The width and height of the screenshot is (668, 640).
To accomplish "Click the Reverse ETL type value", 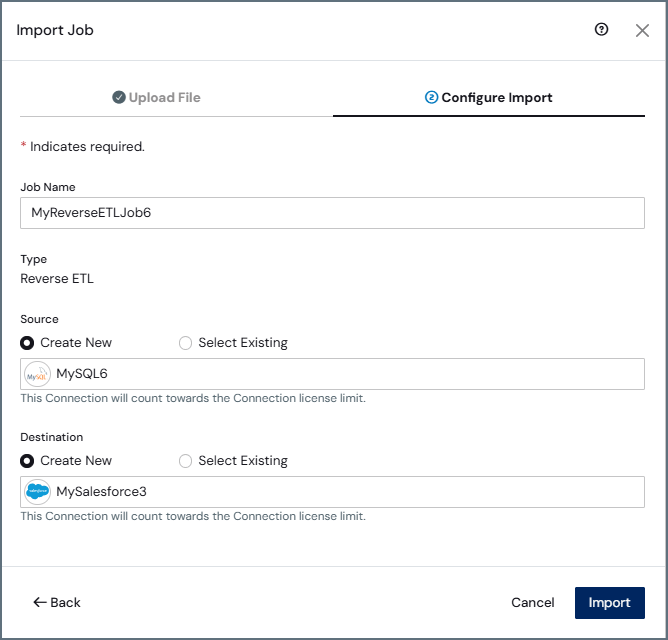I will click(x=57, y=279).
